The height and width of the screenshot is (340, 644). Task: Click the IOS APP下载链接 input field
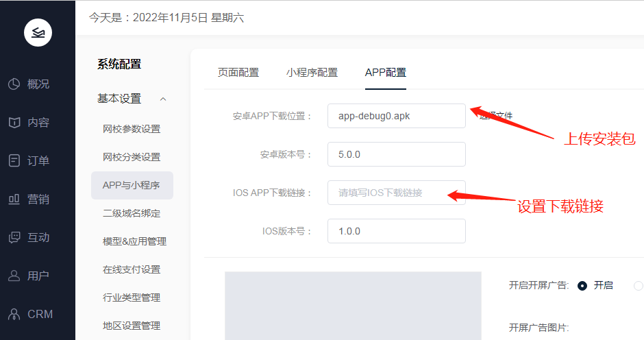[x=396, y=193]
